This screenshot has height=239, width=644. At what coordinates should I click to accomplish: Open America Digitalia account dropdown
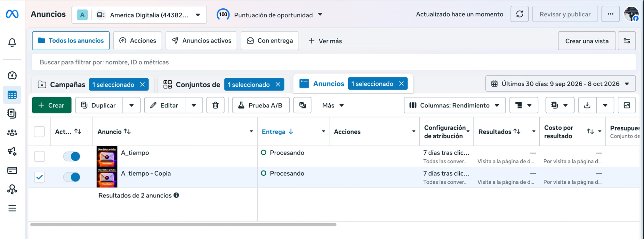139,15
